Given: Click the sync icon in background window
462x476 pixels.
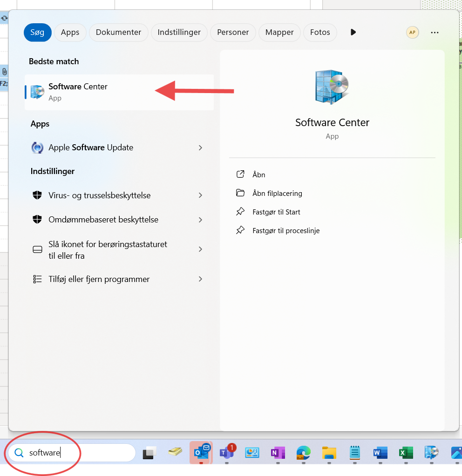Looking at the screenshot, I should point(4,18).
